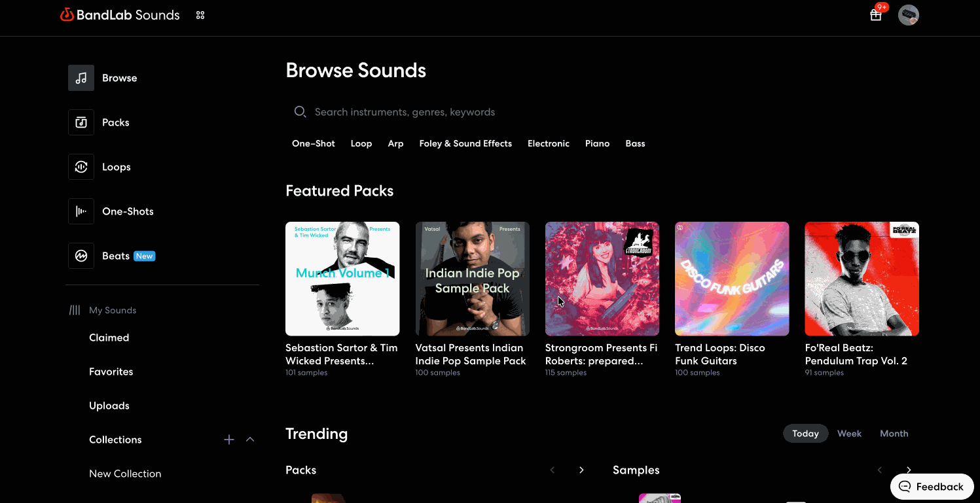Click the BandLab Sounds logo
980x503 pixels.
coord(120,15)
